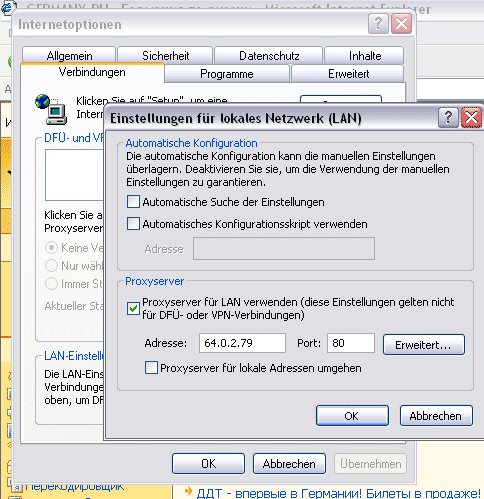Screen dimensions: 484x499
Task: Go to the Inhalte tab
Action: pos(364,56)
